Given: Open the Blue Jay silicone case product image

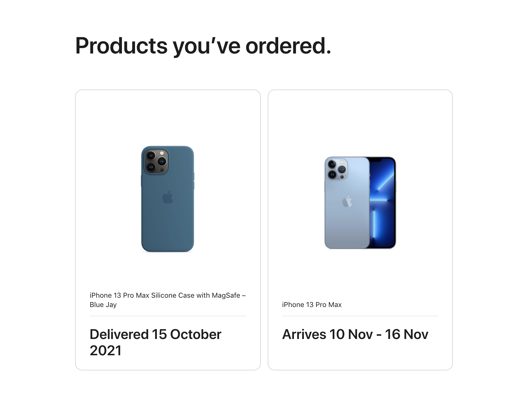Looking at the screenshot, I should [168, 199].
